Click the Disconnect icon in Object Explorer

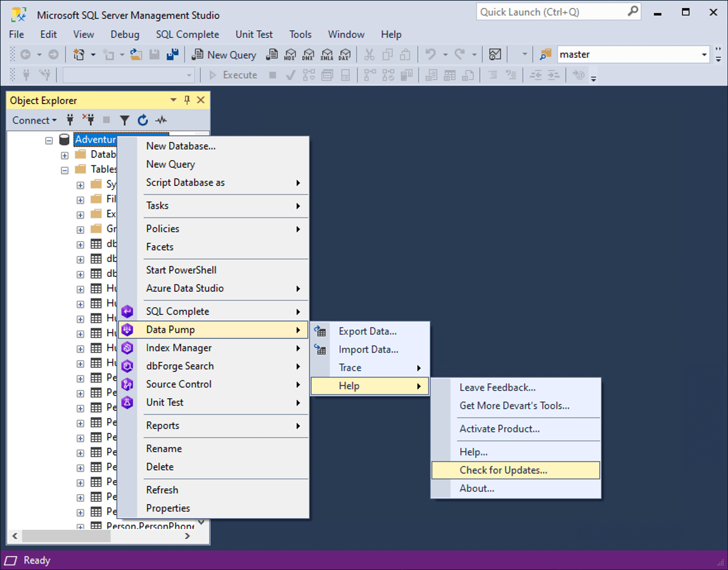point(88,120)
